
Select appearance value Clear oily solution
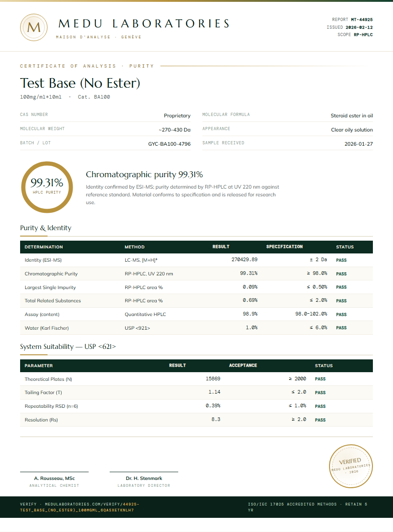tap(352, 130)
